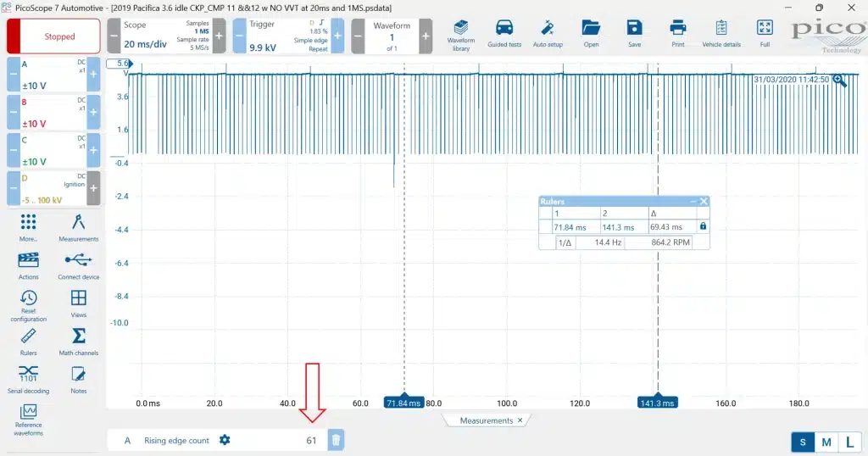Open channel D Ignition options
Viewport: 868px width, 456px height.
tap(53, 188)
